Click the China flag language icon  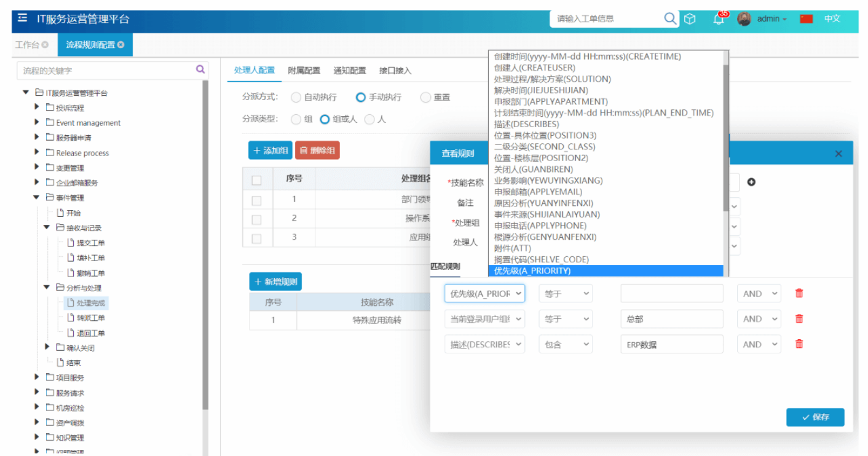point(805,18)
